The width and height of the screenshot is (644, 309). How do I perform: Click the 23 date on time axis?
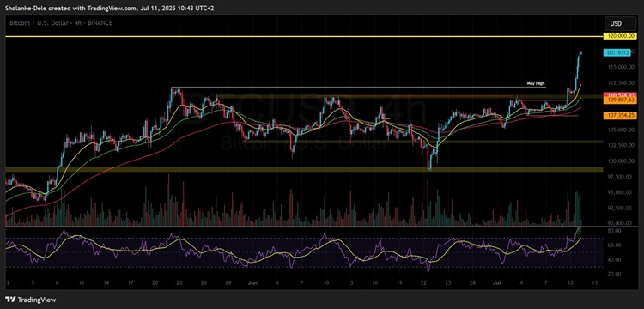tap(179, 283)
